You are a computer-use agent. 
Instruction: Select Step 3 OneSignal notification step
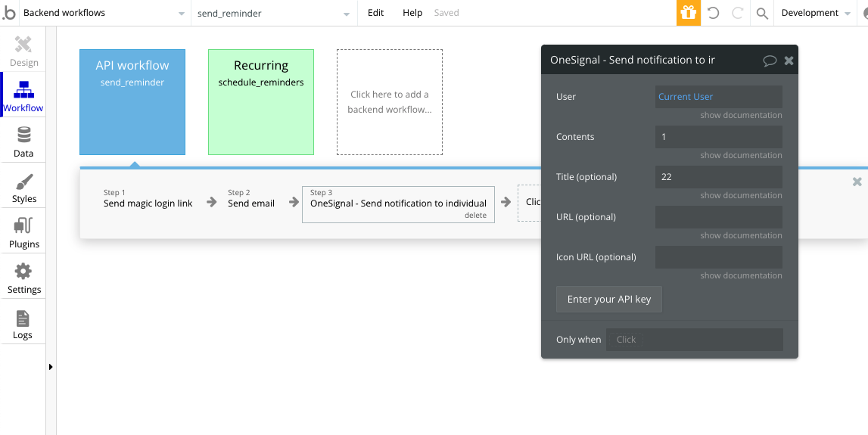click(x=398, y=204)
